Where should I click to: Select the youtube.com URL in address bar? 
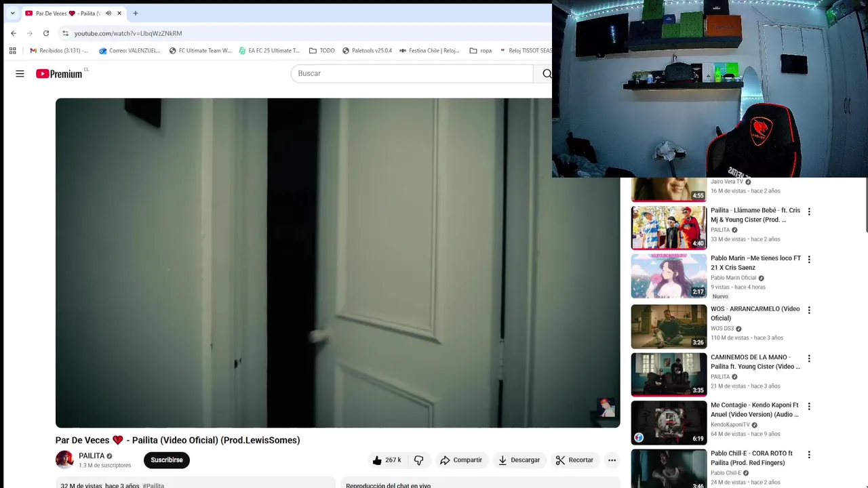click(128, 33)
